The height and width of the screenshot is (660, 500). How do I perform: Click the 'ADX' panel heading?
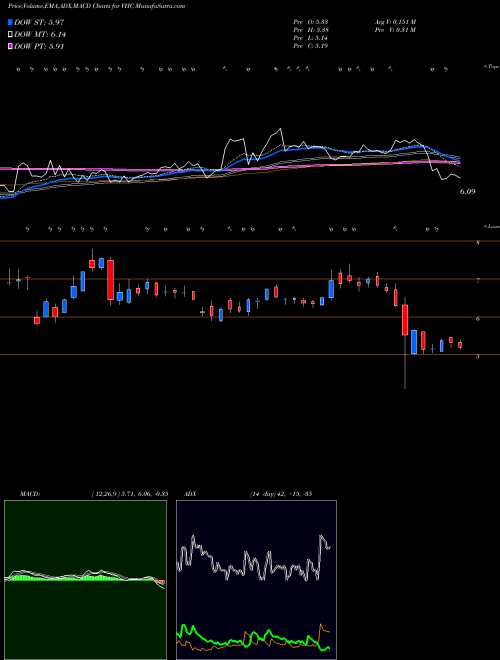tap(190, 494)
